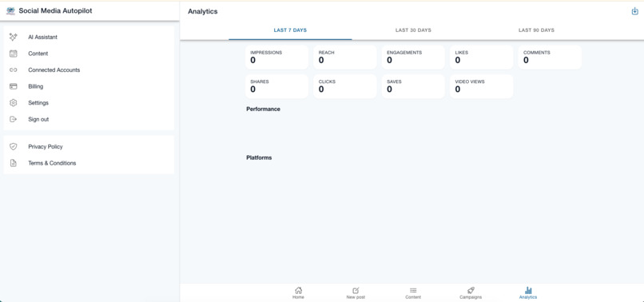The height and width of the screenshot is (302, 644).
Task: Switch to the Last 7 Days tab
Action: [290, 30]
